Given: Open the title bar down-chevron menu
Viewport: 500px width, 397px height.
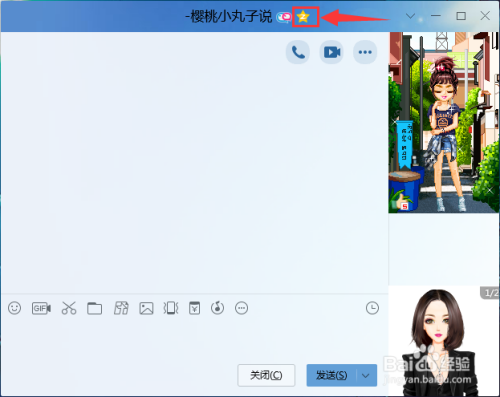Looking at the screenshot, I should pyautogui.click(x=410, y=16).
